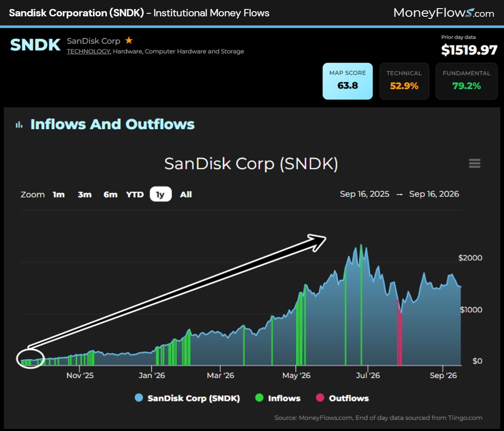Click the green Inflows legend dot
Viewport: 504px width, 431px height.
(259, 397)
